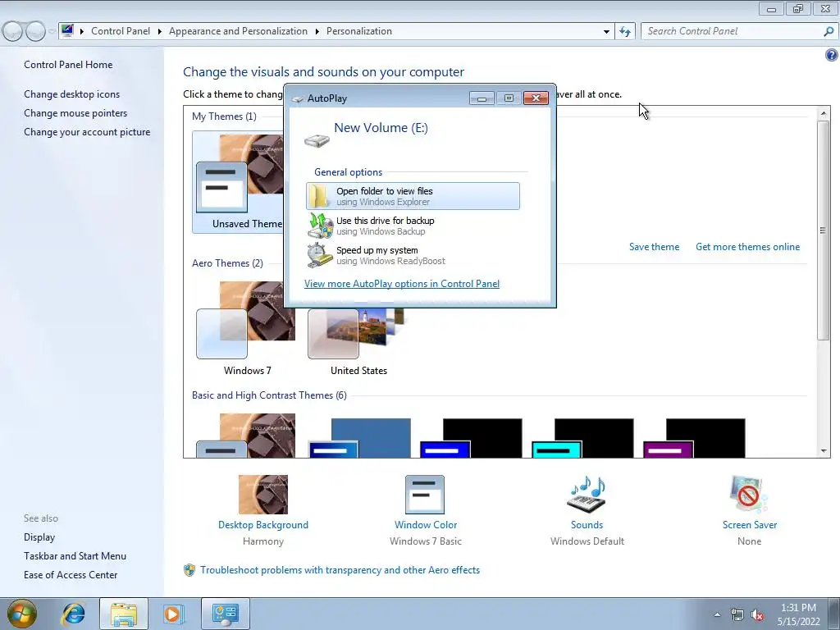Click the Back navigation button
Screen dimensions: 840x630
coord(13,31)
